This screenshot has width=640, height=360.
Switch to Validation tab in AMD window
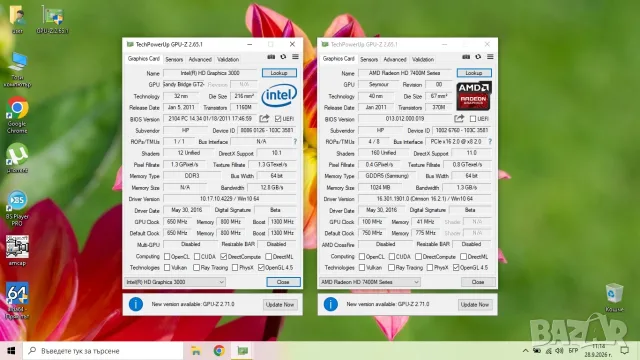423,60
